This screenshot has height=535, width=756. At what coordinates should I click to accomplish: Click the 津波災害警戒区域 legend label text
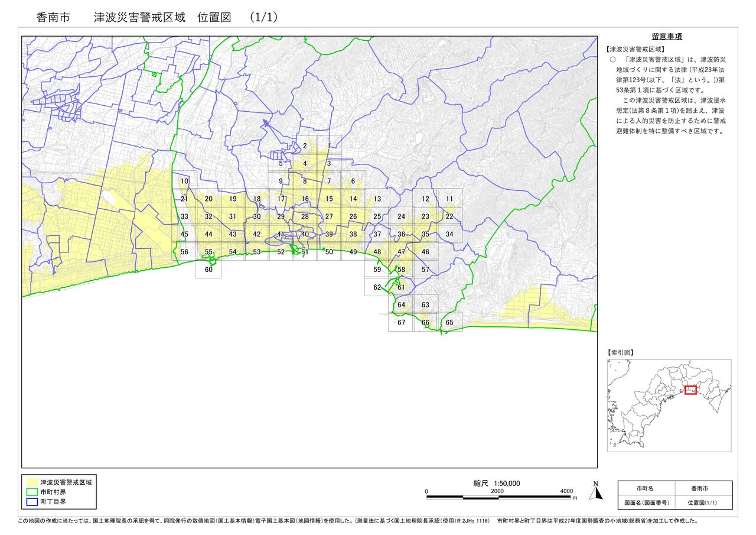tap(66, 483)
